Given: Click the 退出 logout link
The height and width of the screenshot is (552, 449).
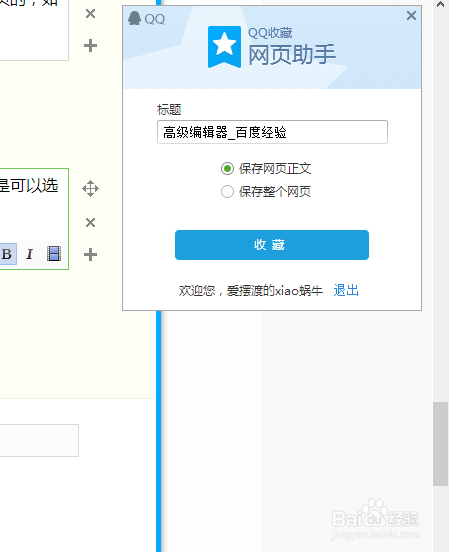Looking at the screenshot, I should 346,290.
